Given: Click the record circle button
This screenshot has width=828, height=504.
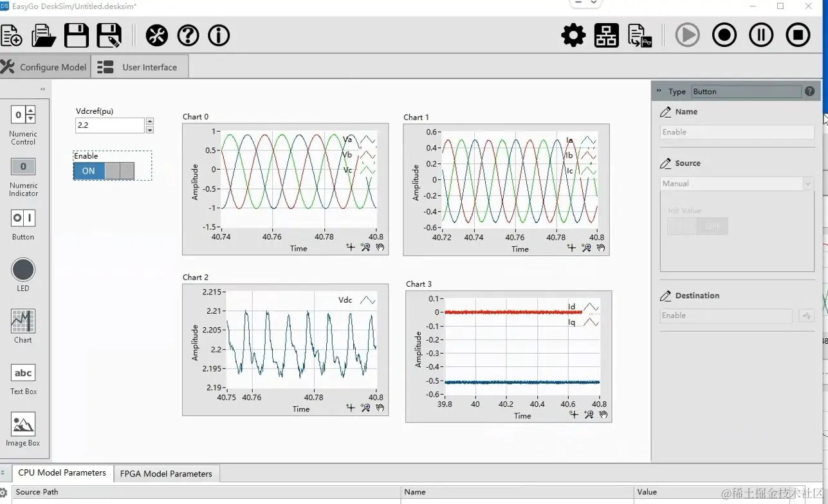Looking at the screenshot, I should (x=724, y=35).
